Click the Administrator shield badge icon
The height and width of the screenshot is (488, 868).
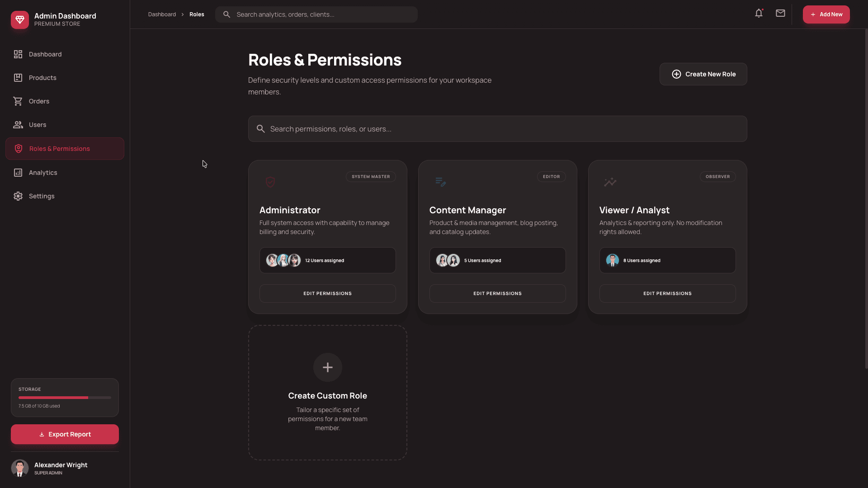(270, 182)
